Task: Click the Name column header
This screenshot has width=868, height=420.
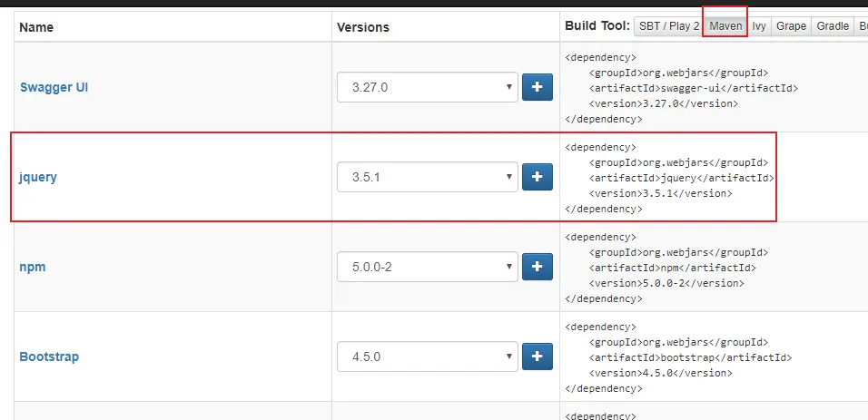Action: (36, 27)
